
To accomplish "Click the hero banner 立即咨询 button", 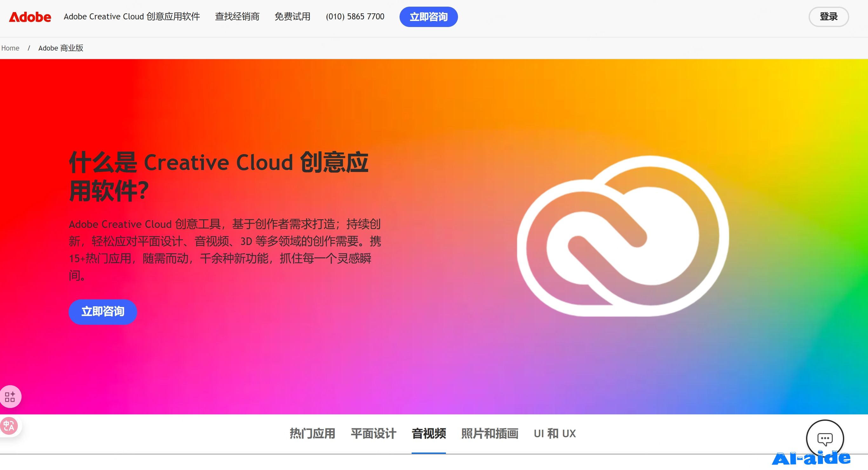I will coord(103,311).
